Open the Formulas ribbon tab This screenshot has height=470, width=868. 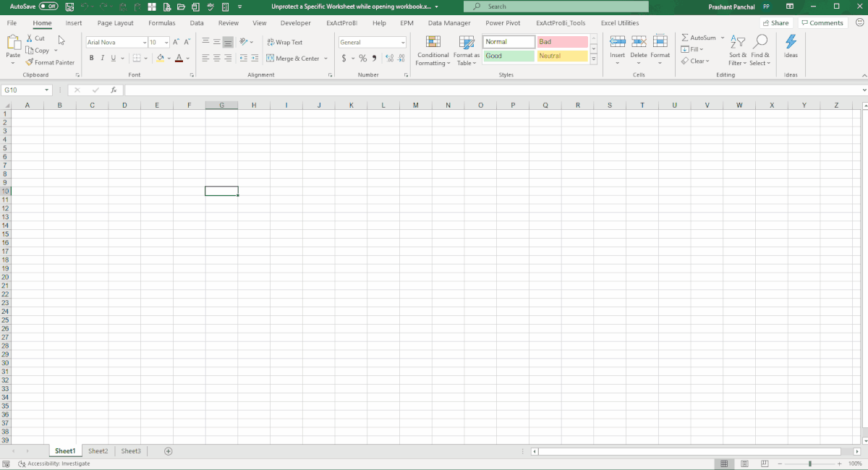[x=162, y=23]
